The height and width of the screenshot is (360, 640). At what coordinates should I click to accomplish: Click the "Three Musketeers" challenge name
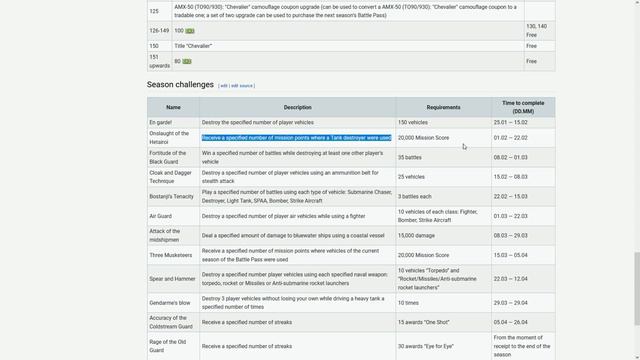click(x=171, y=256)
